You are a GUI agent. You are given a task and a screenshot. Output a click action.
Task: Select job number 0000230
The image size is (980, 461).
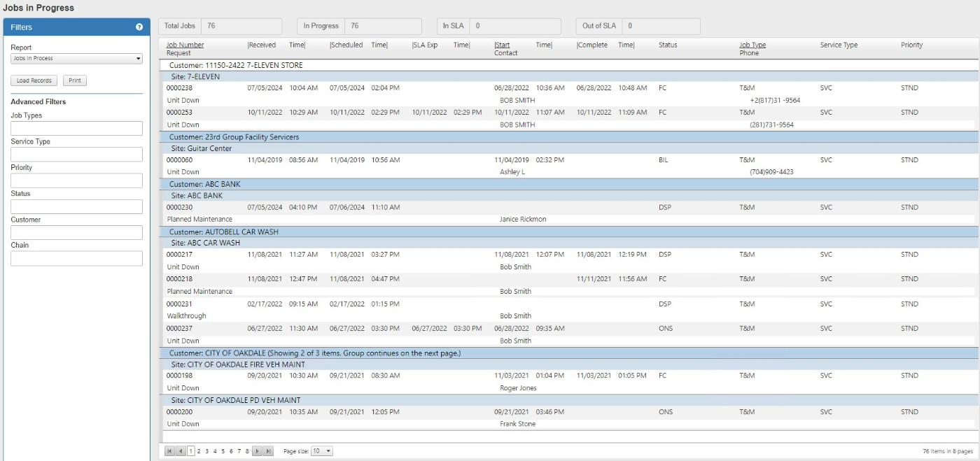pyautogui.click(x=179, y=207)
